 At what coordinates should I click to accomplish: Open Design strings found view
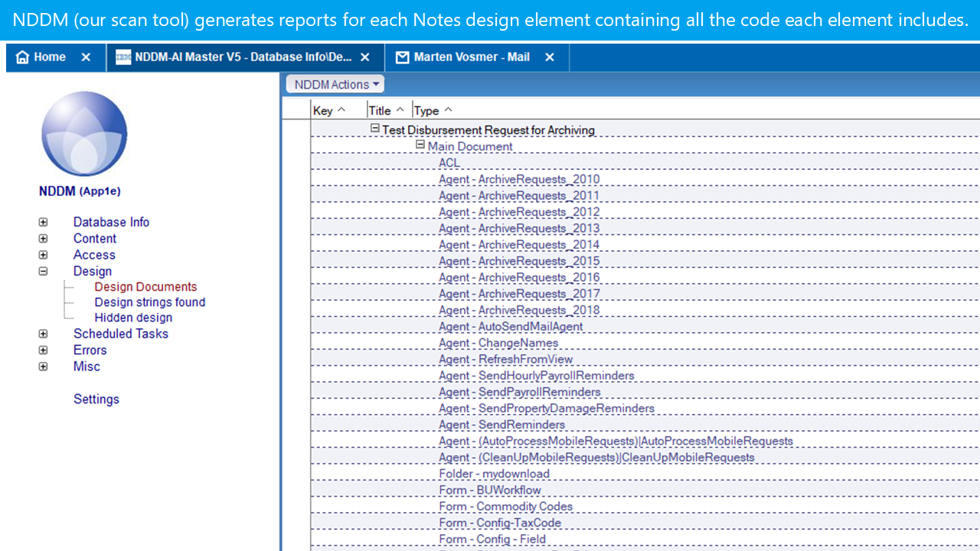click(149, 302)
